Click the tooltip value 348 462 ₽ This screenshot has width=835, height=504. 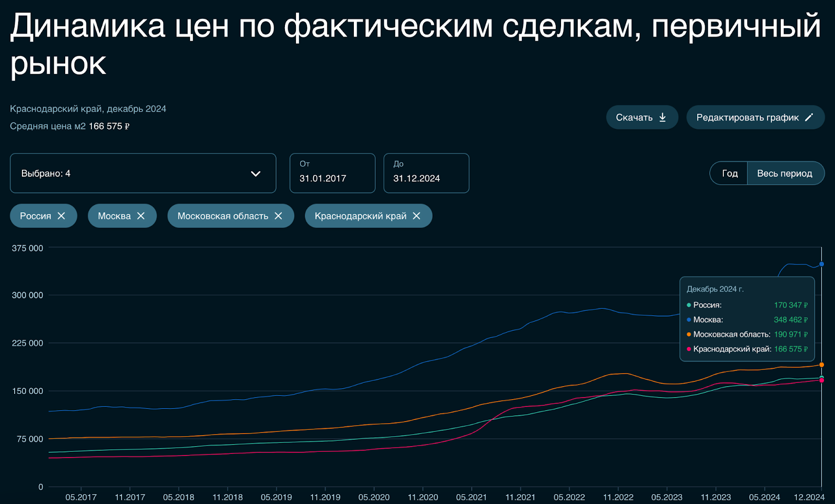point(791,320)
